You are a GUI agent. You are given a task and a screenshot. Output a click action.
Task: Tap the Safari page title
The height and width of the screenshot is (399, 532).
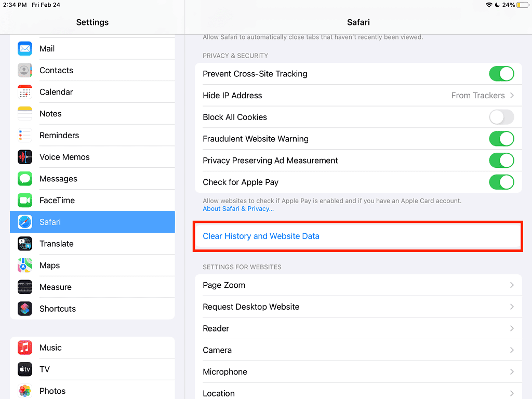tap(358, 22)
